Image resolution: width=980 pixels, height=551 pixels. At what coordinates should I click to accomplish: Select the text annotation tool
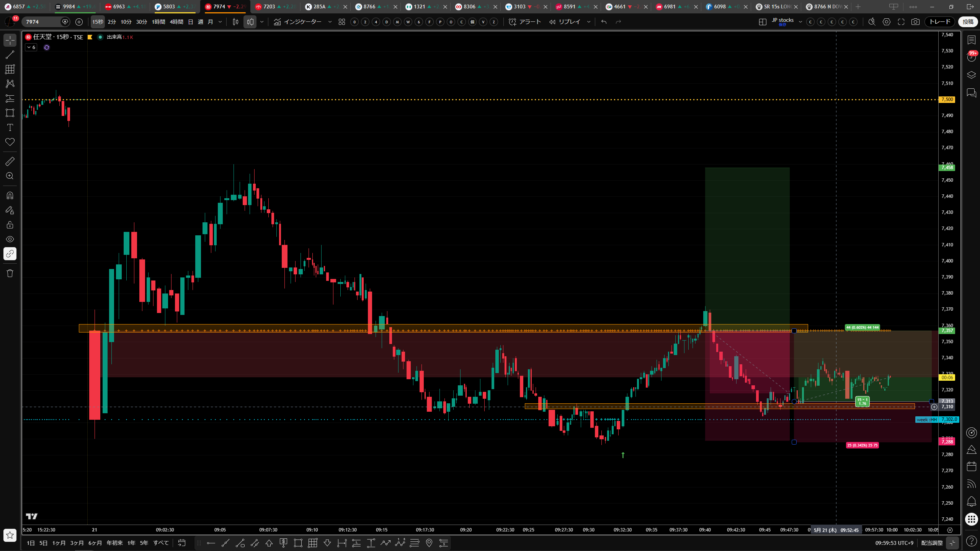[x=10, y=127]
